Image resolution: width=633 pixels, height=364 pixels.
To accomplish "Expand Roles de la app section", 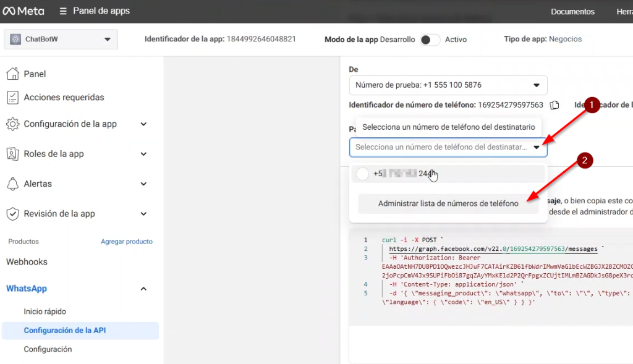I will [143, 154].
